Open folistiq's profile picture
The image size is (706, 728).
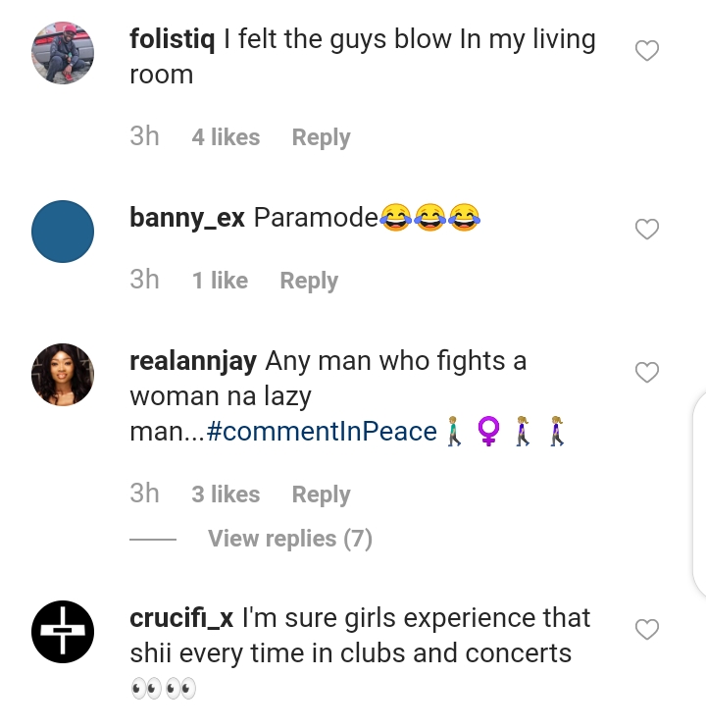pos(63,53)
